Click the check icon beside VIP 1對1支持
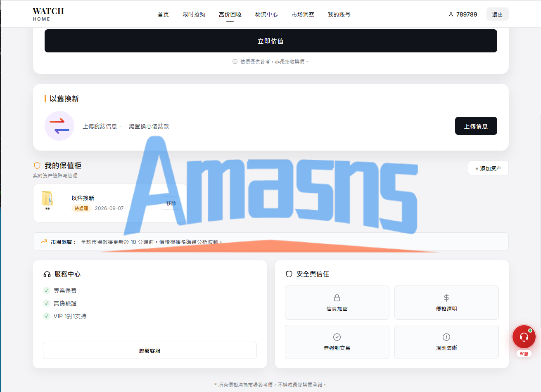 pos(47,316)
